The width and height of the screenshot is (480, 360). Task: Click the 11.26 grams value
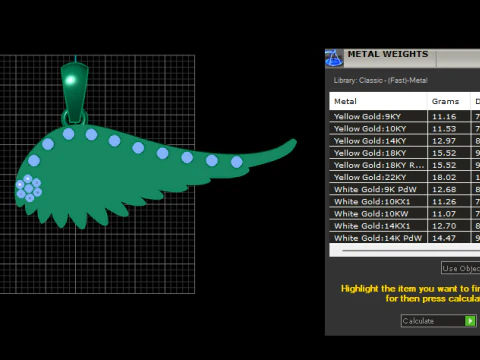point(444,202)
